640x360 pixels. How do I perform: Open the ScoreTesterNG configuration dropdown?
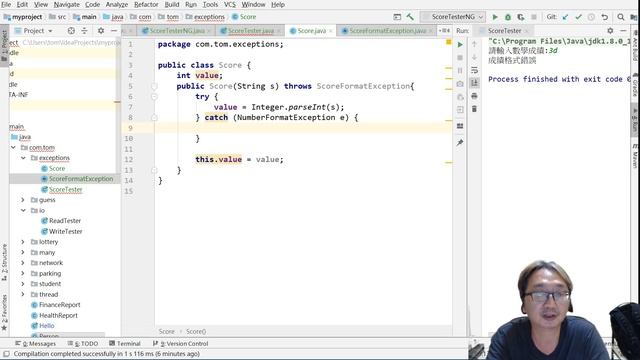point(453,17)
